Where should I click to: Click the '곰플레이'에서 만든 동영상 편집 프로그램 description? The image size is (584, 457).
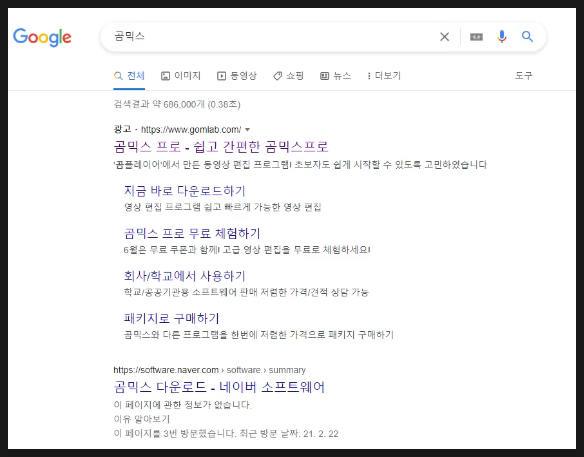(300, 165)
